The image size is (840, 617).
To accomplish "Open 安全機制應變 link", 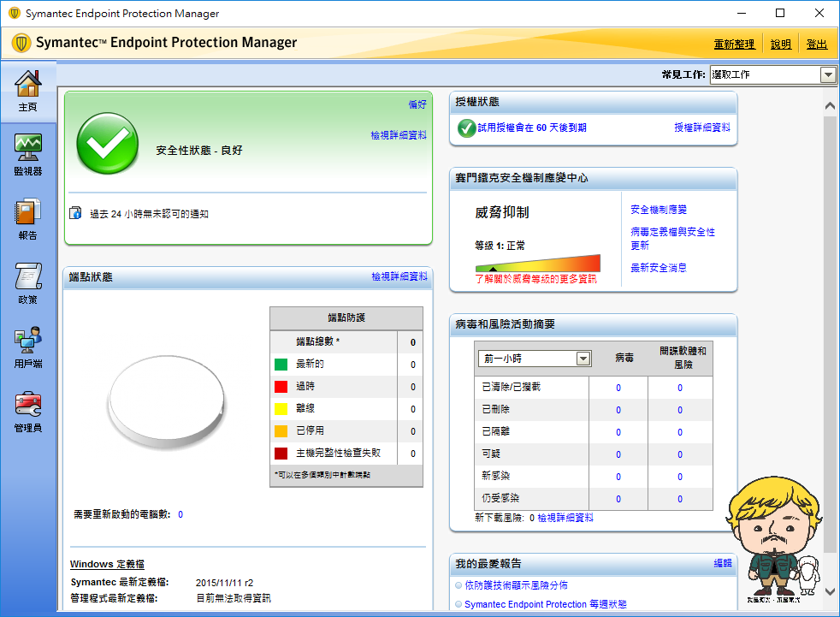I will click(659, 210).
